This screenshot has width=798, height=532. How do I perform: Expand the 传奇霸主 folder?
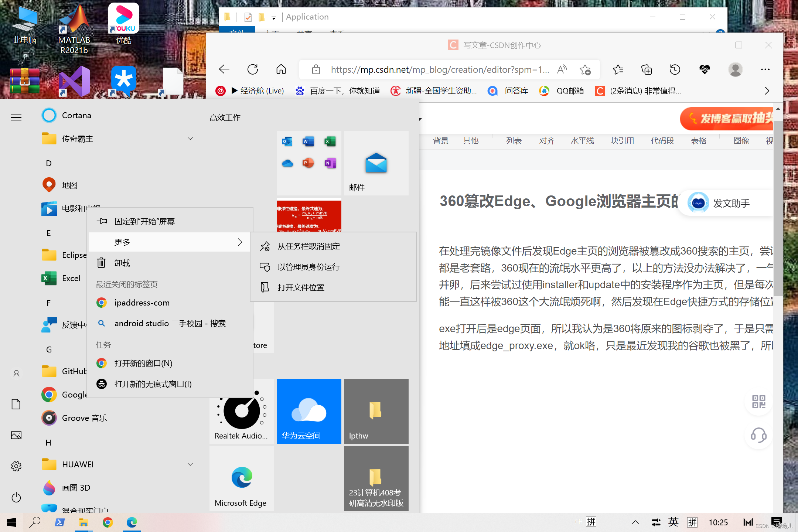pyautogui.click(x=190, y=139)
